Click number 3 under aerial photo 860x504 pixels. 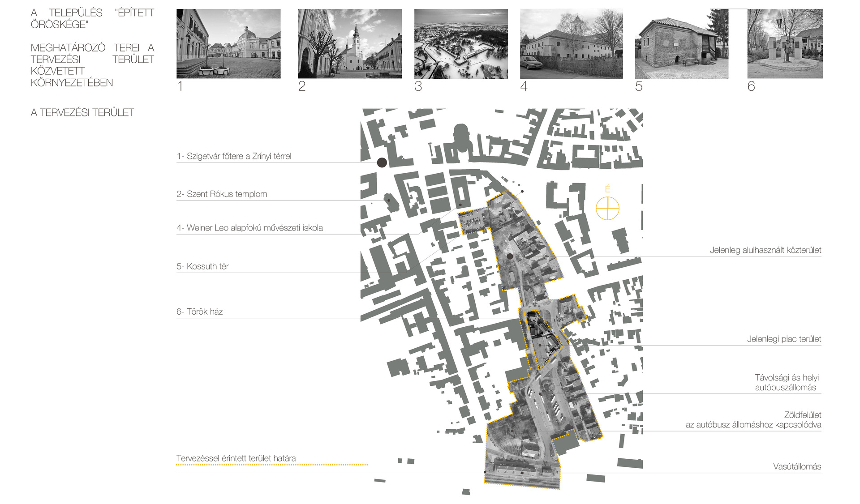click(418, 86)
